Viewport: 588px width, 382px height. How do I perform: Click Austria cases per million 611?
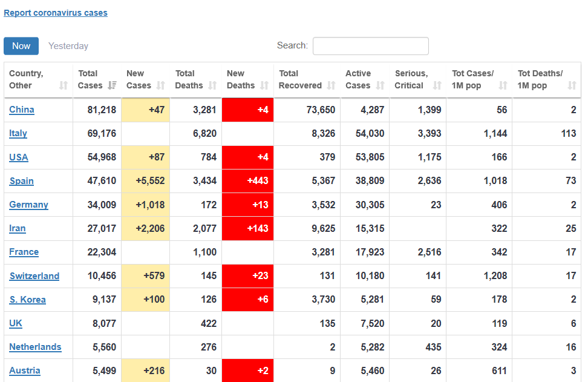(499, 370)
